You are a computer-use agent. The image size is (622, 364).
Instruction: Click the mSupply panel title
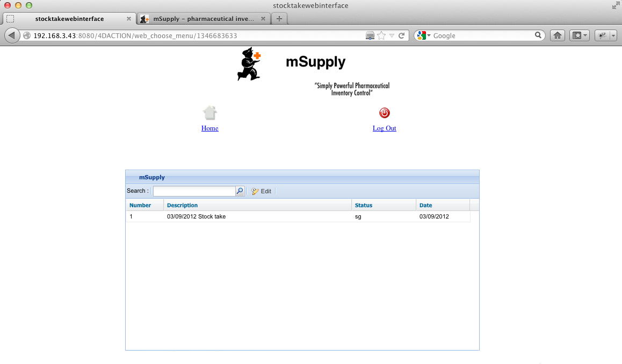coord(152,177)
